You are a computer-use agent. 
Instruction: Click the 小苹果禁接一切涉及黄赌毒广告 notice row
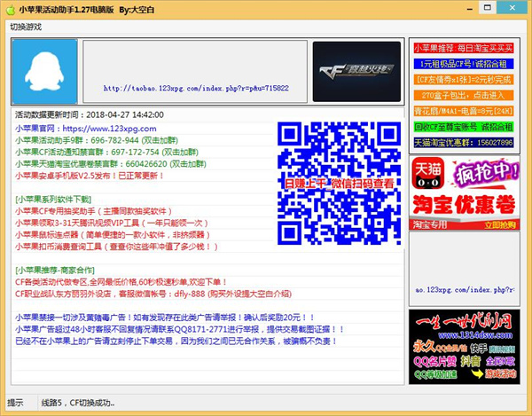point(165,318)
